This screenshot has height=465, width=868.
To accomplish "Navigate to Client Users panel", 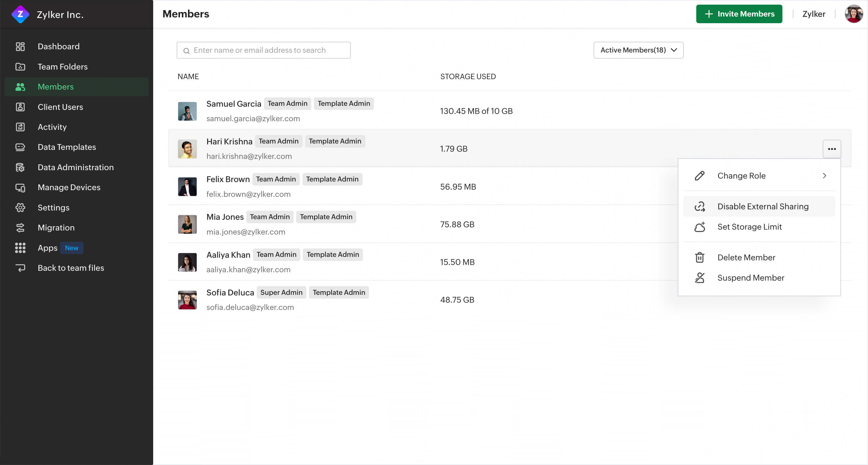I will click(x=60, y=107).
